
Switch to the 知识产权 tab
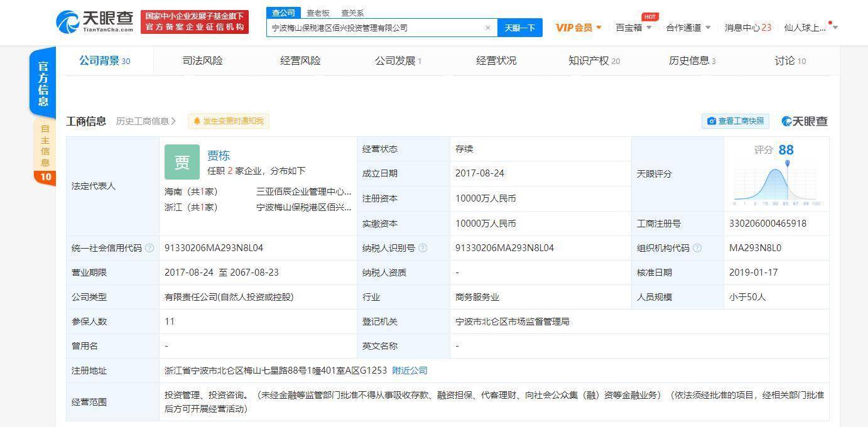coord(594,61)
